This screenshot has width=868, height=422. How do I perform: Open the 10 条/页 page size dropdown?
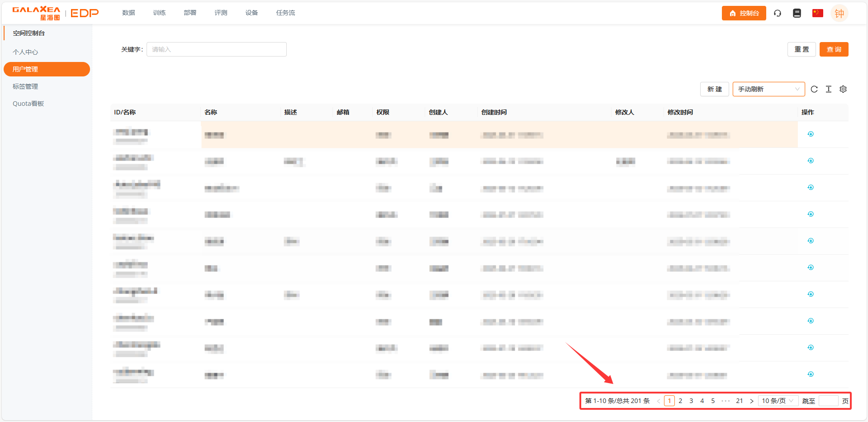(778, 401)
